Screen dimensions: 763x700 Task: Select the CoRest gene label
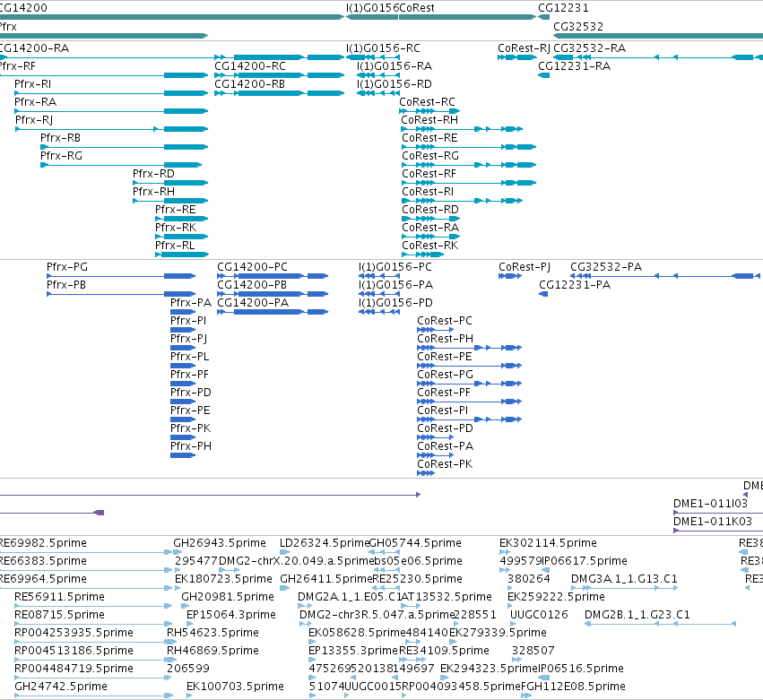pyautogui.click(x=417, y=8)
